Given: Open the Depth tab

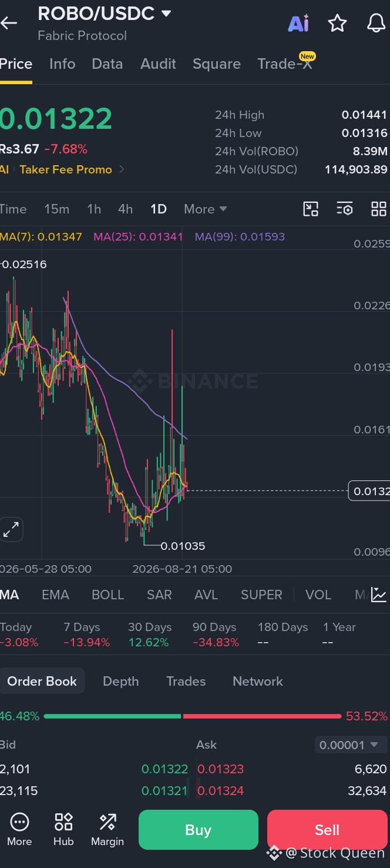Looking at the screenshot, I should pos(121,681).
